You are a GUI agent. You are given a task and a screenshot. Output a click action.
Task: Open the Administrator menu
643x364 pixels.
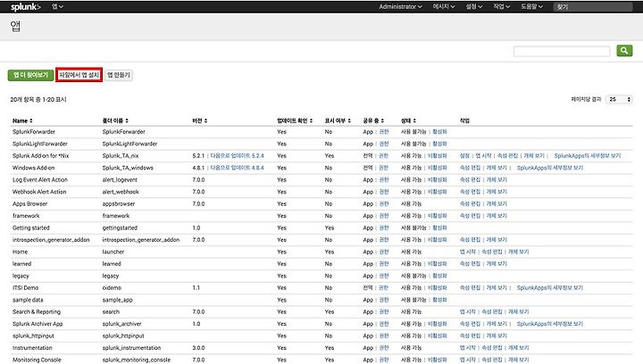(400, 6)
